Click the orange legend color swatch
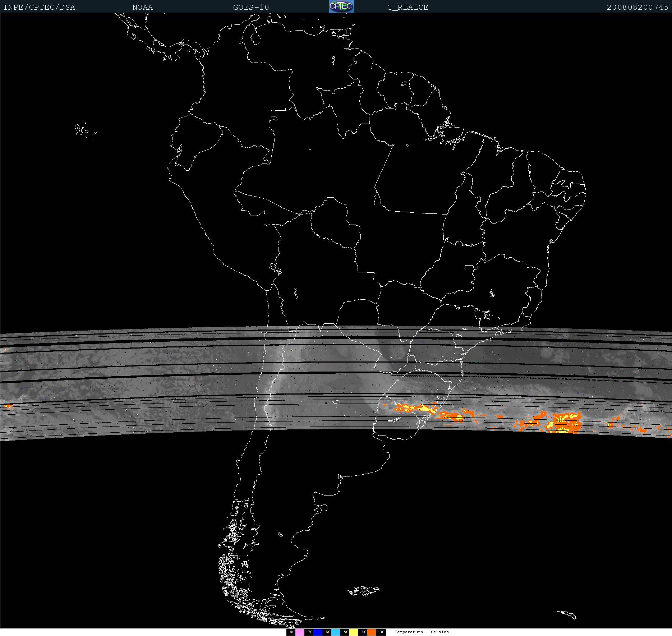This screenshot has width=672, height=636. 372,632
